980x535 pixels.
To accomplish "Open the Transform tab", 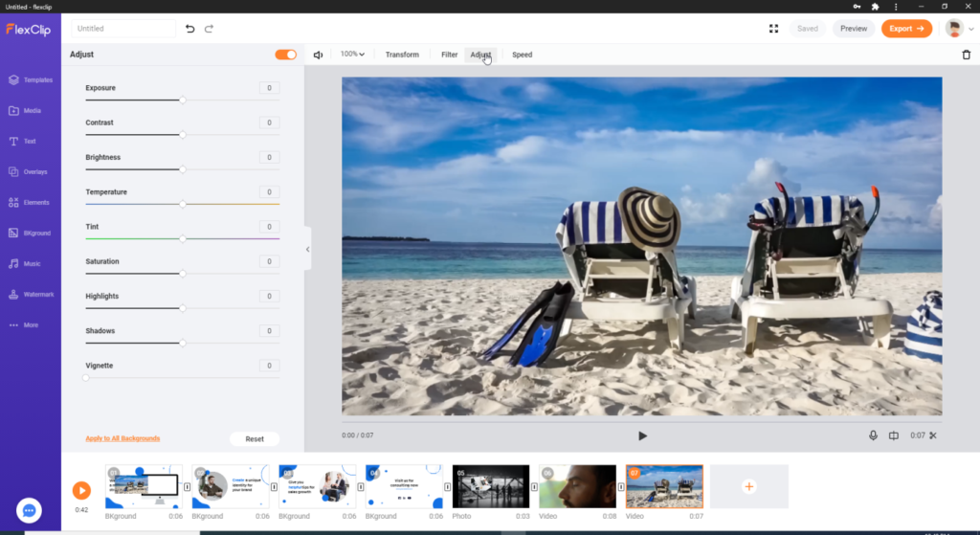I will [402, 55].
